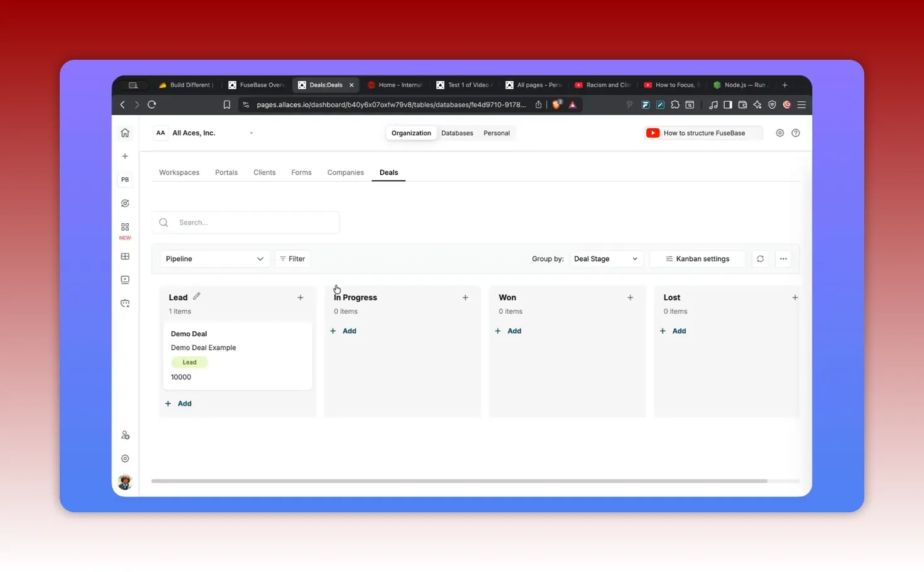The width and height of the screenshot is (924, 572).
Task: Click the video capture icon in the sidebar
Action: tap(124, 280)
